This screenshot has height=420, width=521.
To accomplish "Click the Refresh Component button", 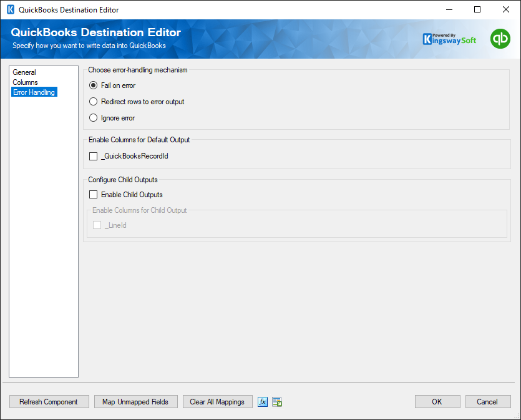I will pos(49,402).
